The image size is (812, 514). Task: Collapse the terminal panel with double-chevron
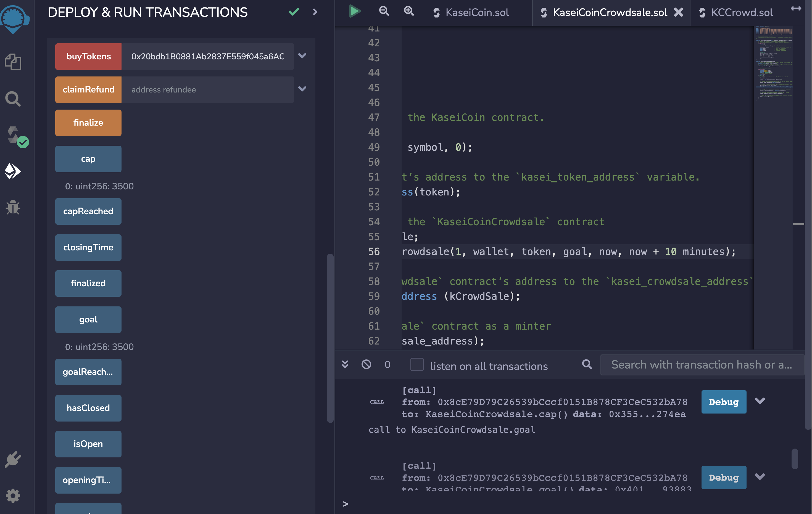tap(345, 364)
